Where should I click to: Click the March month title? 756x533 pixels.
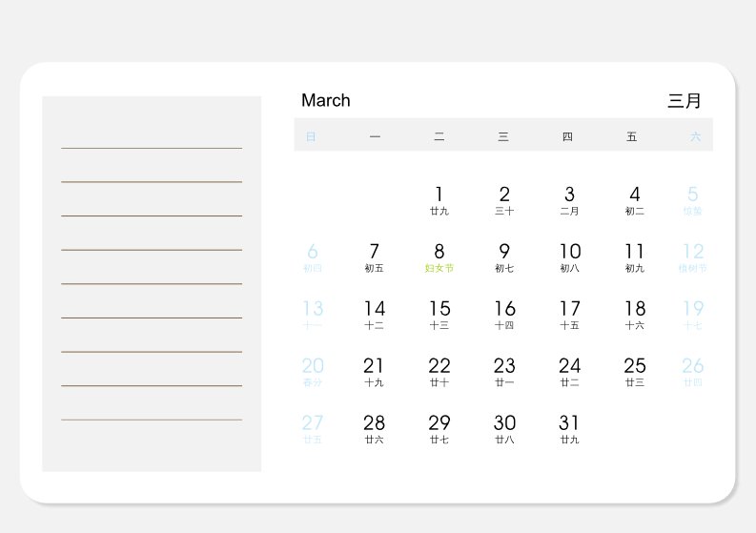326,100
